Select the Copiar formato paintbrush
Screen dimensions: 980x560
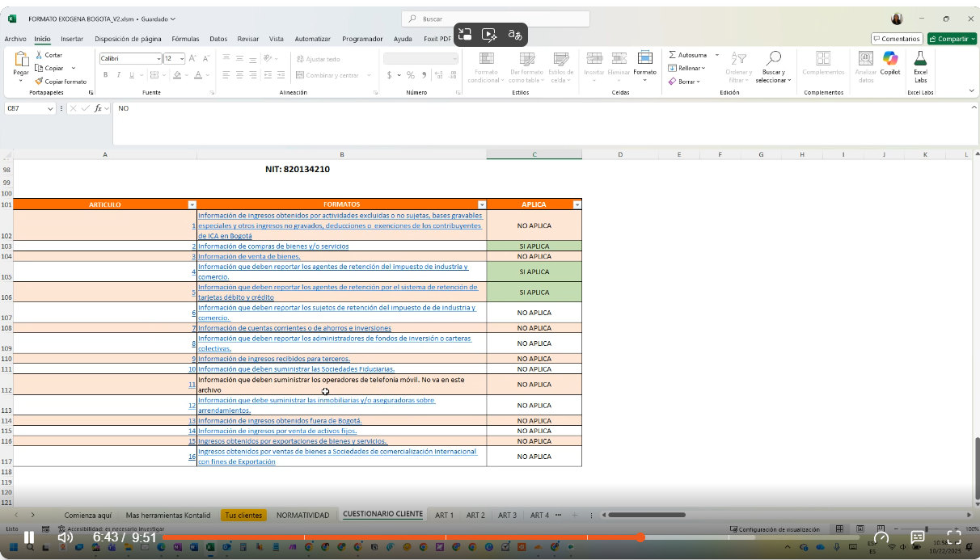pos(39,82)
